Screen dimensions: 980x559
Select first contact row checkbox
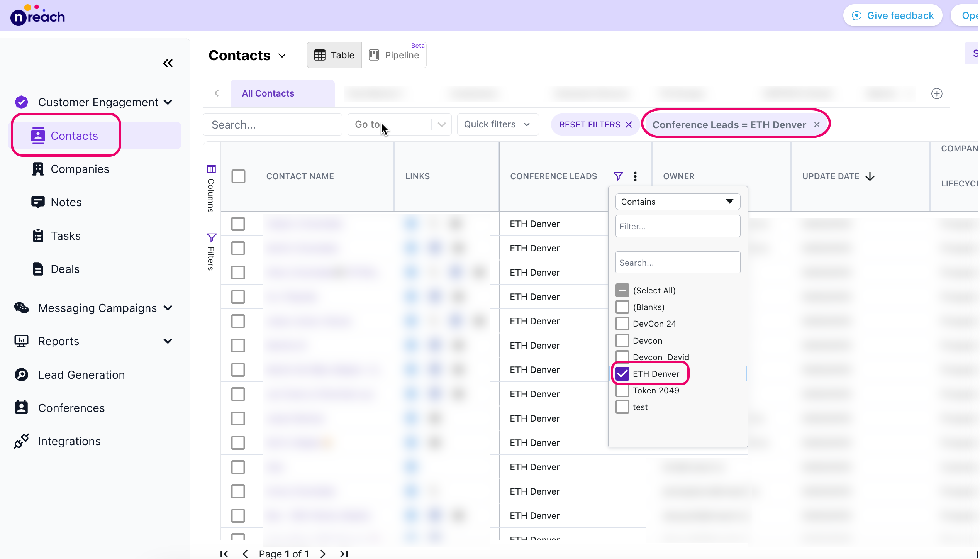[238, 224]
